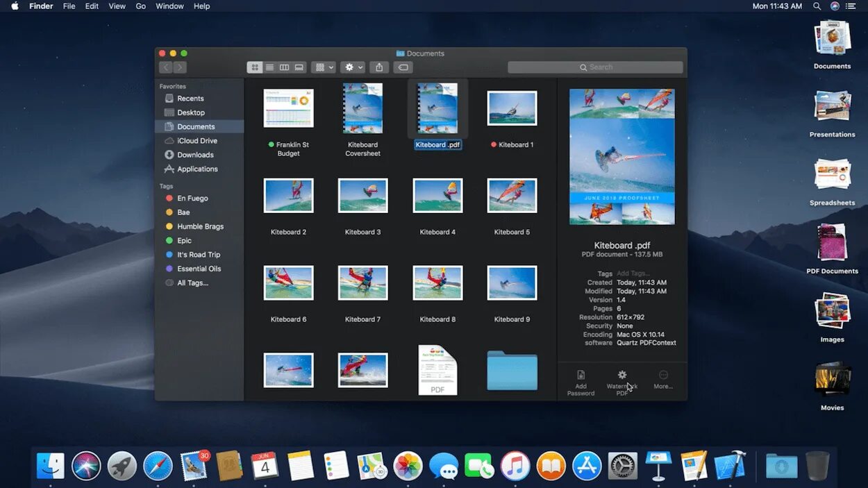Go forward in Finder window

coord(180,67)
